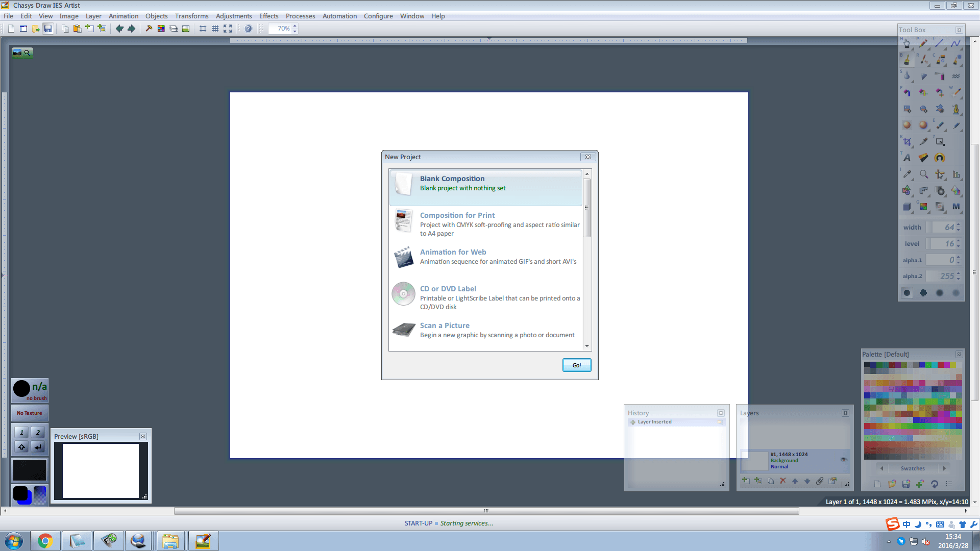Select the spray can airbrush tool
Viewport: 980px width, 551px height.
(940, 77)
